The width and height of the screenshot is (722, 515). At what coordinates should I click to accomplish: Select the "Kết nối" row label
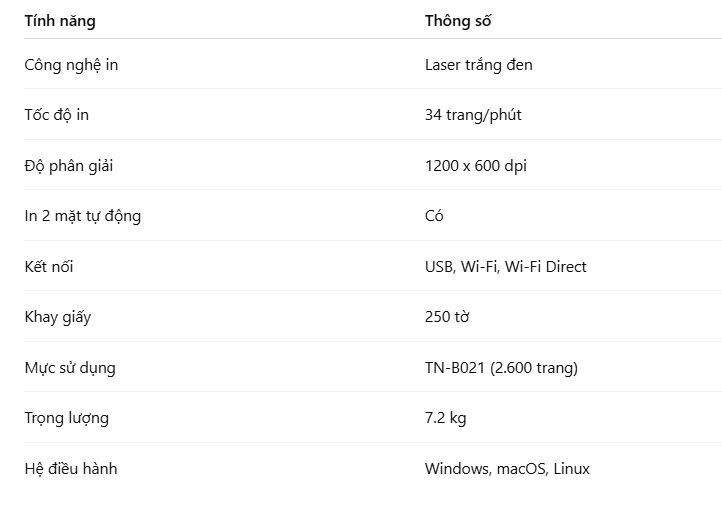click(x=48, y=267)
